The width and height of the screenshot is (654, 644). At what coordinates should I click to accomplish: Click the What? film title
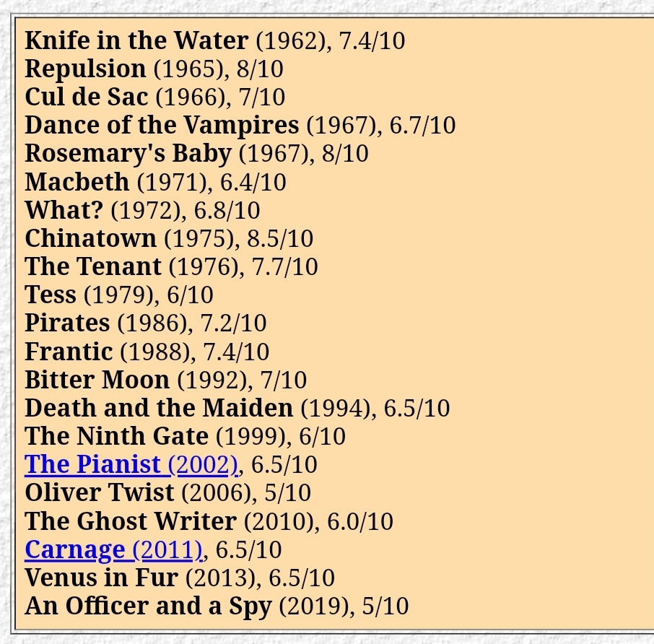pos(64,210)
